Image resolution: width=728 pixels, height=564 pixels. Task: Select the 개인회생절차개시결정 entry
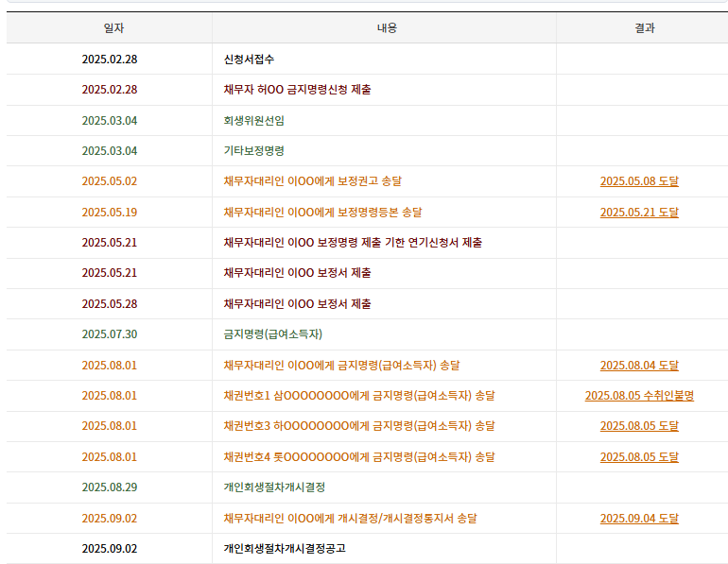[x=274, y=487]
